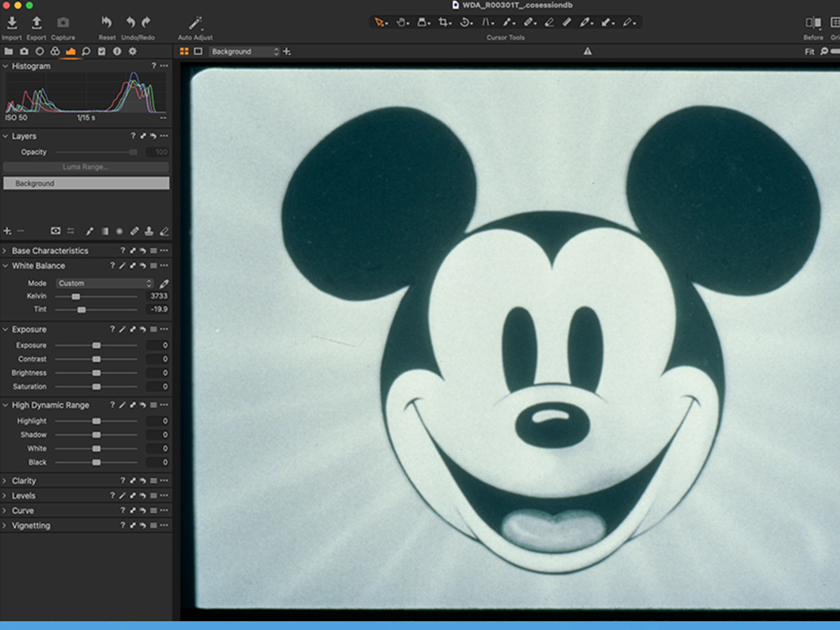Click the Redo arrow

click(x=146, y=23)
